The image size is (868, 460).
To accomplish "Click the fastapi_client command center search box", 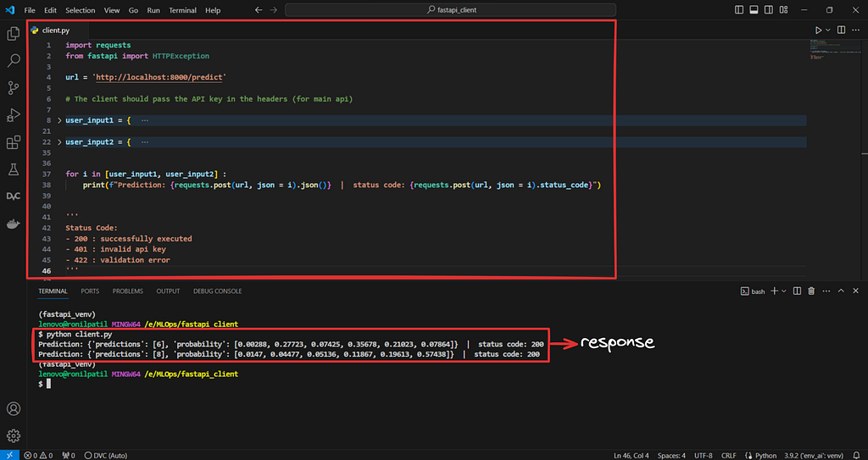I will point(450,10).
